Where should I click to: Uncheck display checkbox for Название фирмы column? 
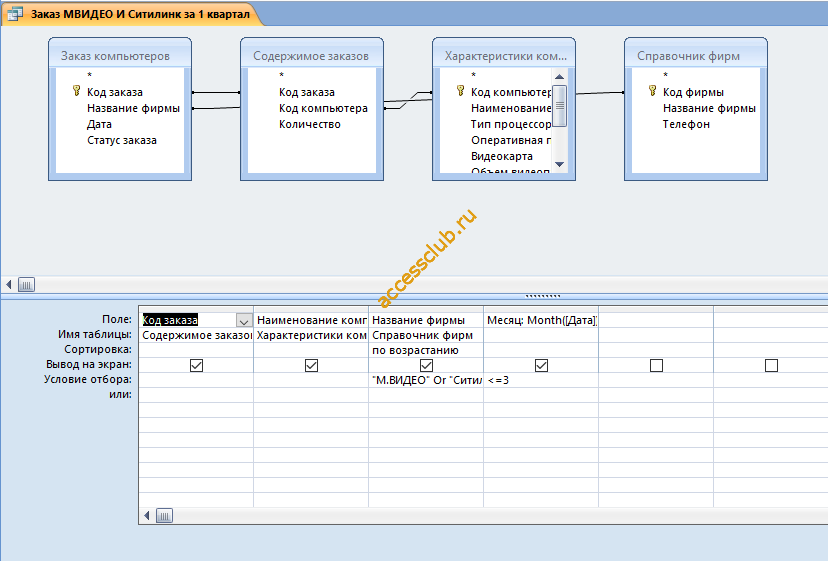point(426,365)
